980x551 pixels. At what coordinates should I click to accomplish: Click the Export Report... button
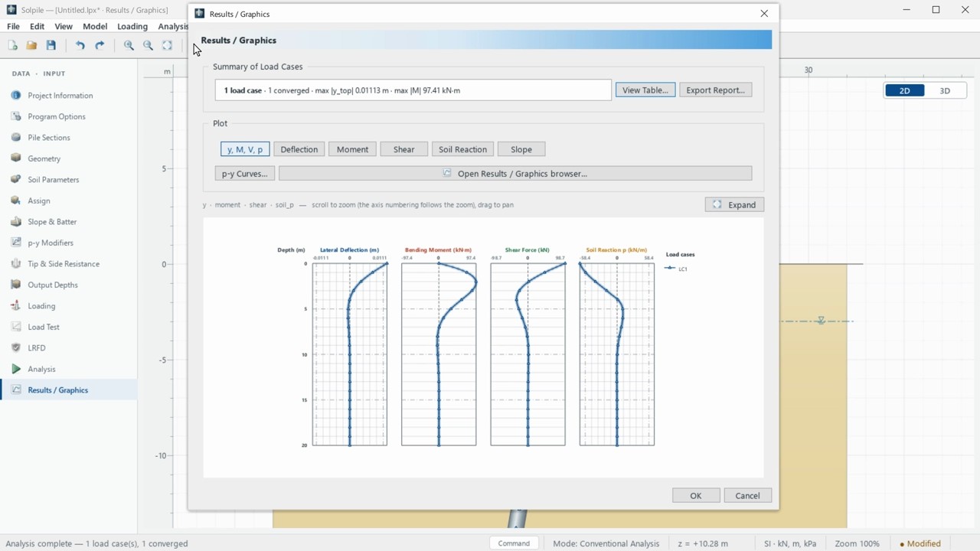[x=715, y=90]
